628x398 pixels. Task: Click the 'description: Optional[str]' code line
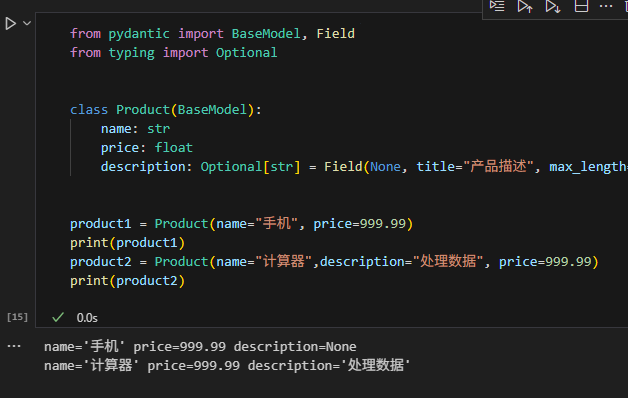tap(364, 167)
